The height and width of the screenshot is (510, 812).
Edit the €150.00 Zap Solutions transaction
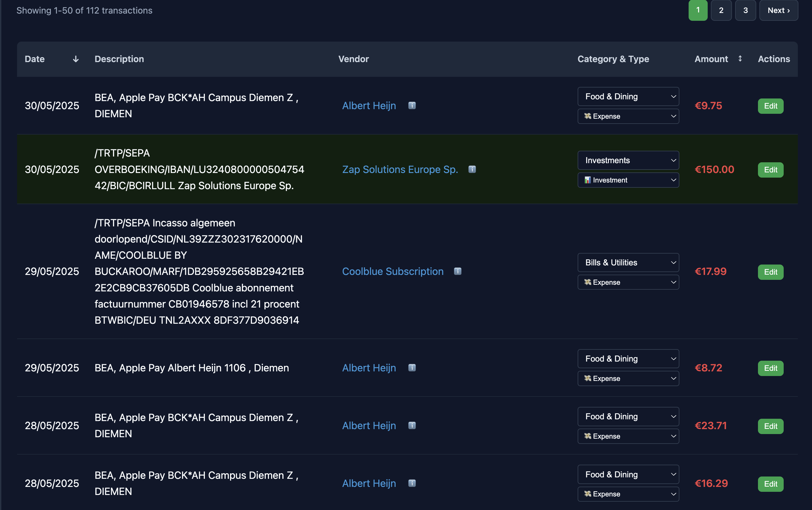pyautogui.click(x=770, y=170)
